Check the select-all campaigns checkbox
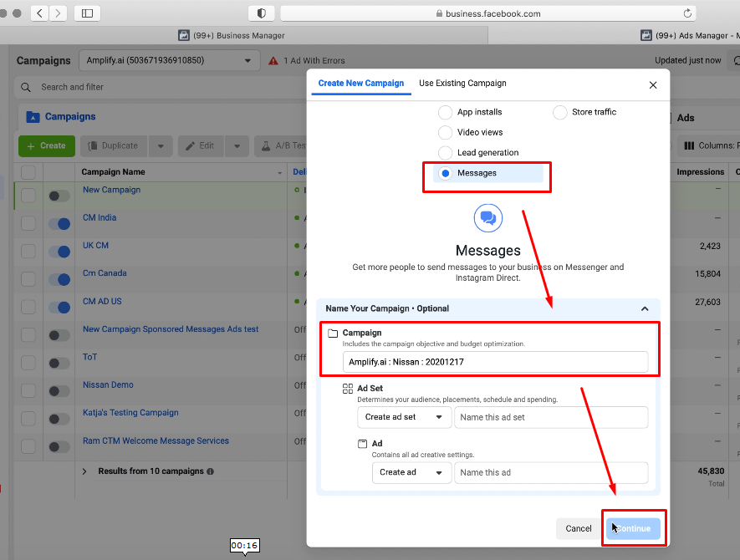Screen dimensions: 740x560 (28, 172)
